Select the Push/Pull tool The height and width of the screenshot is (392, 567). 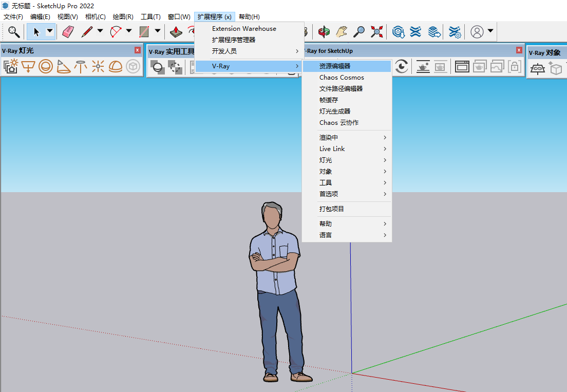pyautogui.click(x=176, y=32)
